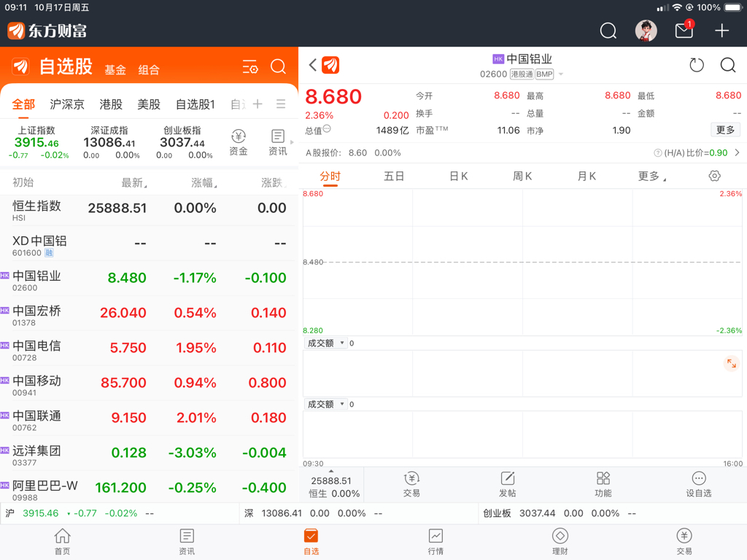Open the mail inbox with notification badge
Image resolution: width=747 pixels, height=560 pixels.
click(684, 30)
